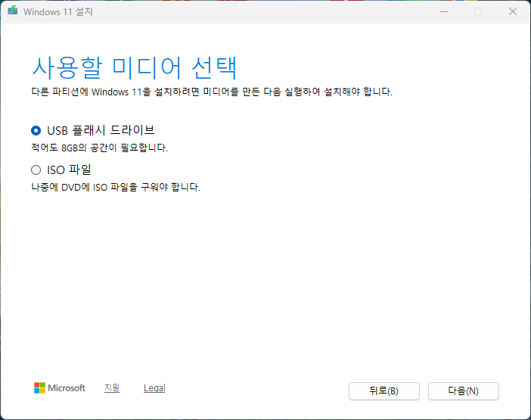Viewport: 531px width, 420px height.
Task: Select the ISO 파일 radio option
Action: 36,170
